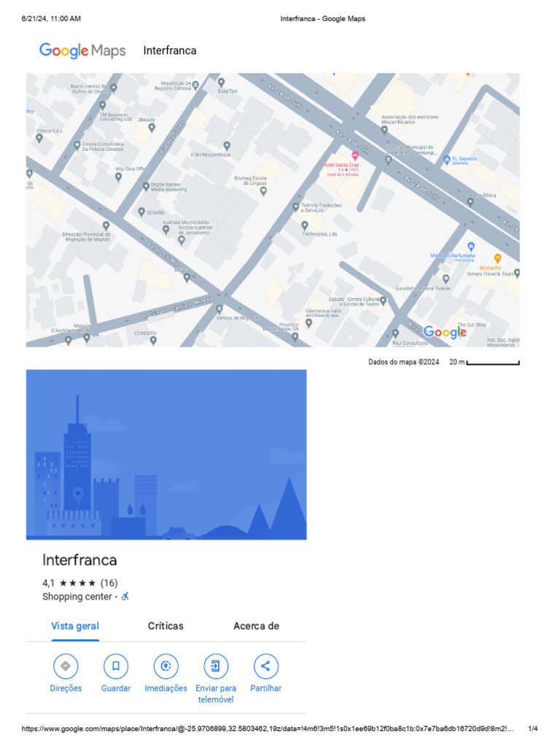Screen dimensions: 560x747
Task: Click the Interfranca place title
Action: tap(79, 560)
